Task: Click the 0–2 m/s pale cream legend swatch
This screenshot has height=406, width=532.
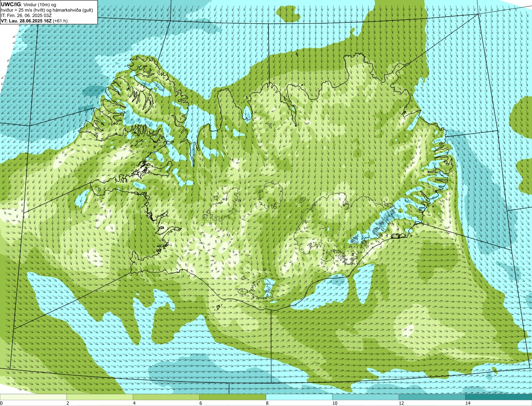Action: tap(33, 397)
